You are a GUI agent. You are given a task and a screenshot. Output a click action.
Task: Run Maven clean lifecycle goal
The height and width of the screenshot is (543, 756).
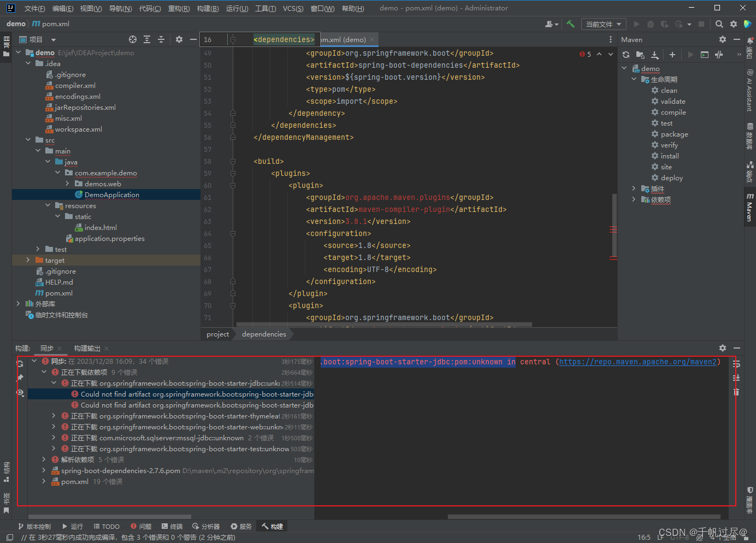pos(669,90)
